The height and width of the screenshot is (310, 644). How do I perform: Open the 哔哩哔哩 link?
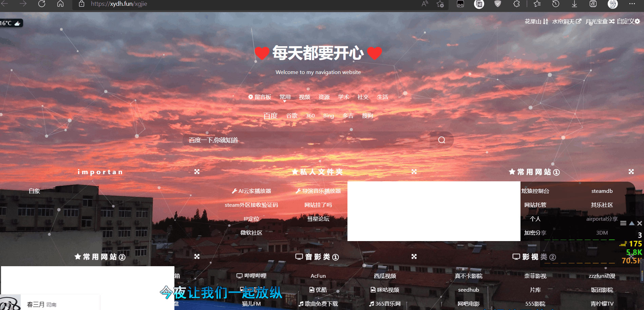(251, 276)
